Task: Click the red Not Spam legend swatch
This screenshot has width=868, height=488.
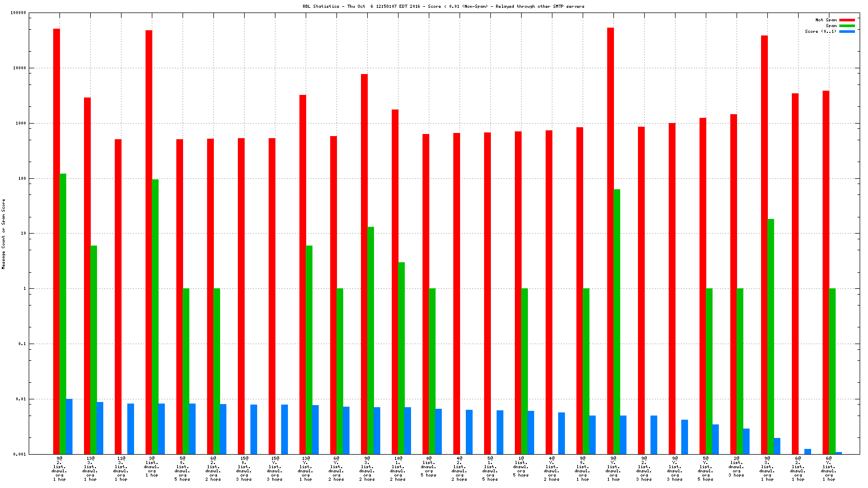Action: click(x=847, y=20)
